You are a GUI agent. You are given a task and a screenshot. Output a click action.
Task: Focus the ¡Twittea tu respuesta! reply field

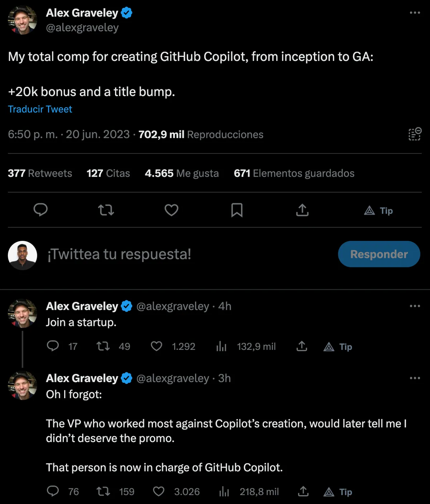(x=119, y=254)
